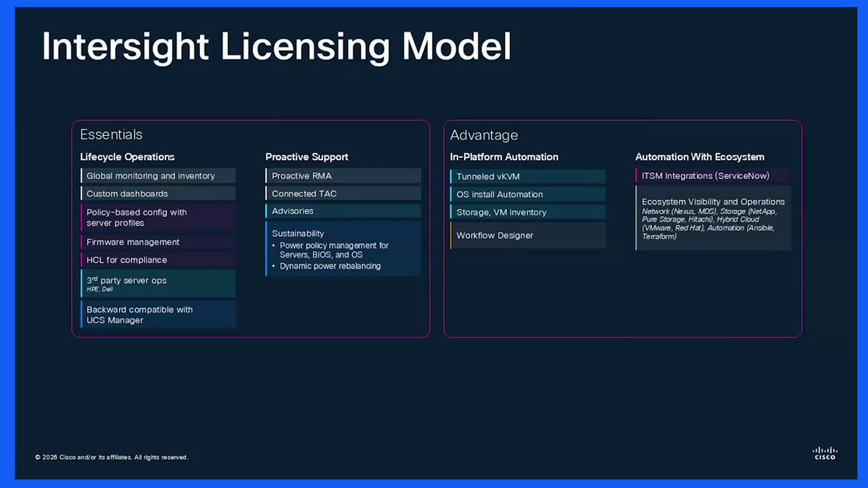Click the Firmware management item
868x488 pixels.
(158, 242)
